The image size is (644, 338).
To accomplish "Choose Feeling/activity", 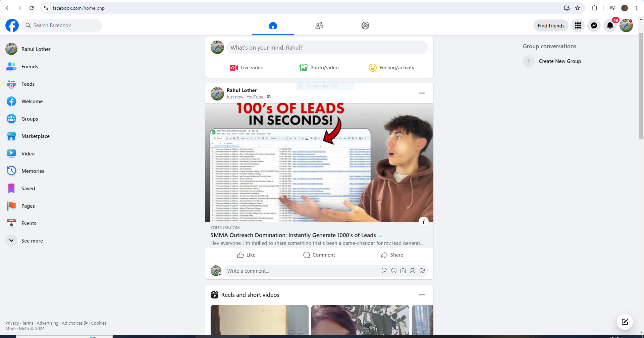I will tap(391, 68).
